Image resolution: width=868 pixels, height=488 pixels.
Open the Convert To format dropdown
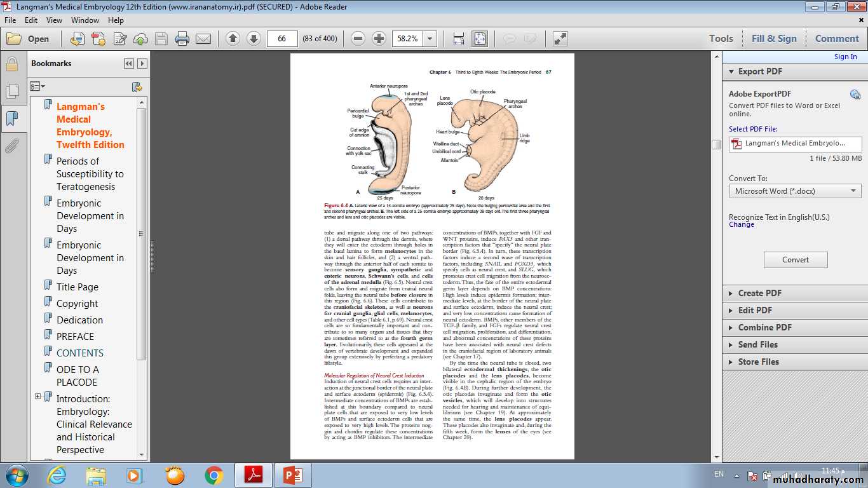coord(795,191)
